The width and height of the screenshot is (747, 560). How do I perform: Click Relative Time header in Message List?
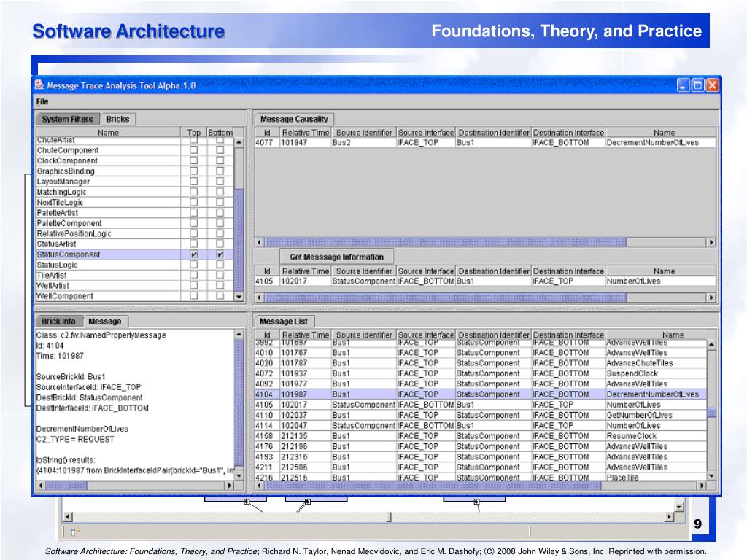[306, 335]
